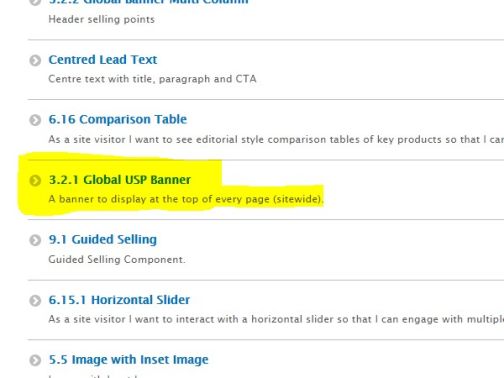
Task: Open the 6.16 Comparison Table link
Action: 118,119
